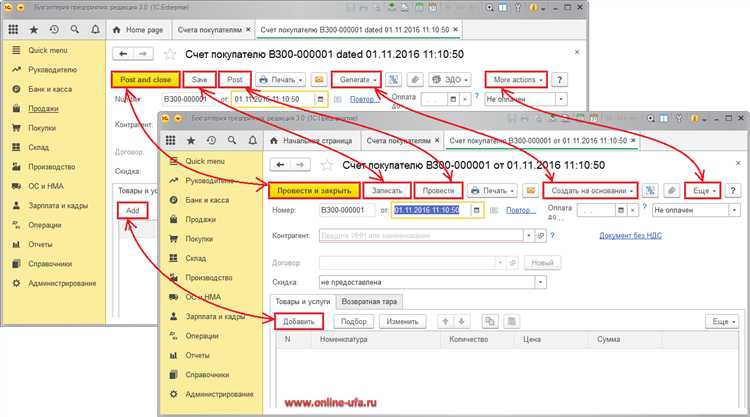Click Провести button
Screen dimensions: 750x417
[x=438, y=190]
